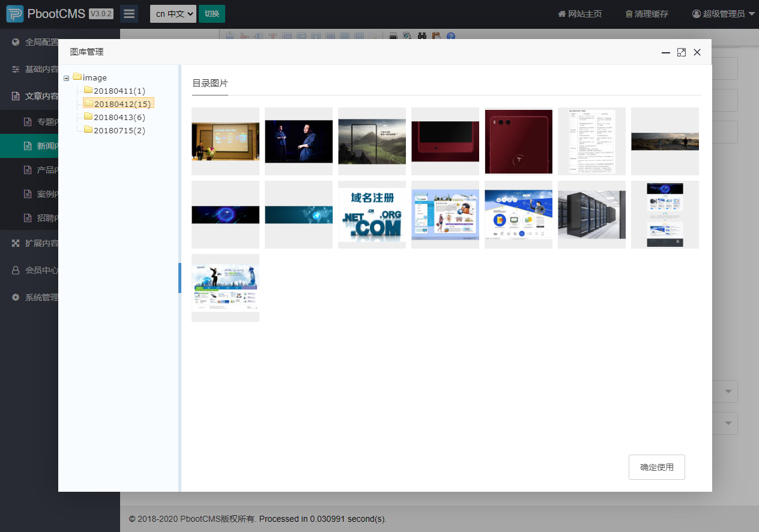Click the Print icon in the editor toolbar
The image size is (759, 532).
(393, 36)
